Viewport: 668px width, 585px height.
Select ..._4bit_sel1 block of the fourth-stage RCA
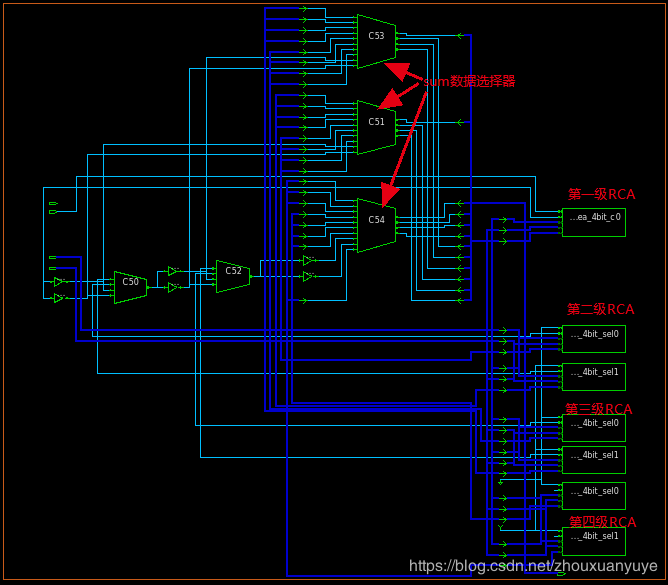tap(594, 542)
